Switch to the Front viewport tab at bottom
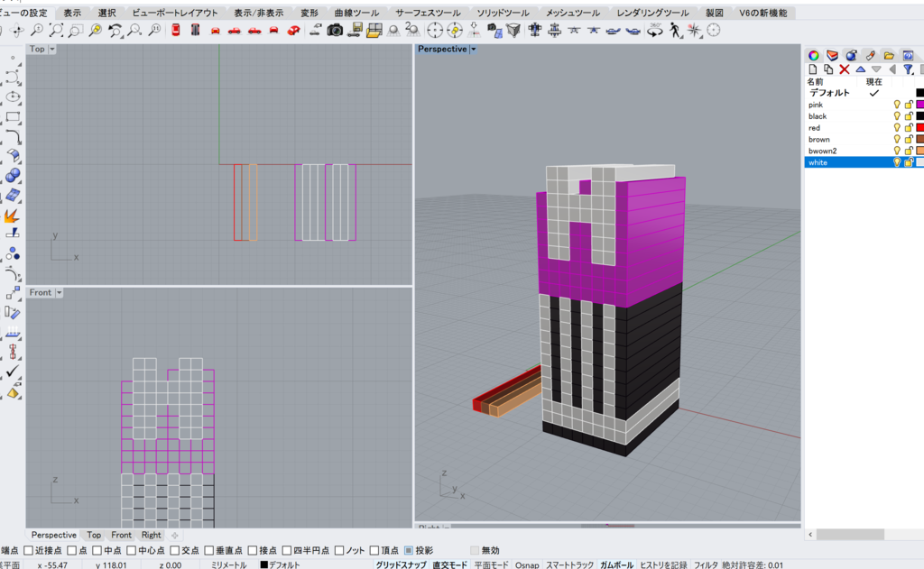This screenshot has width=924, height=569. click(x=122, y=535)
